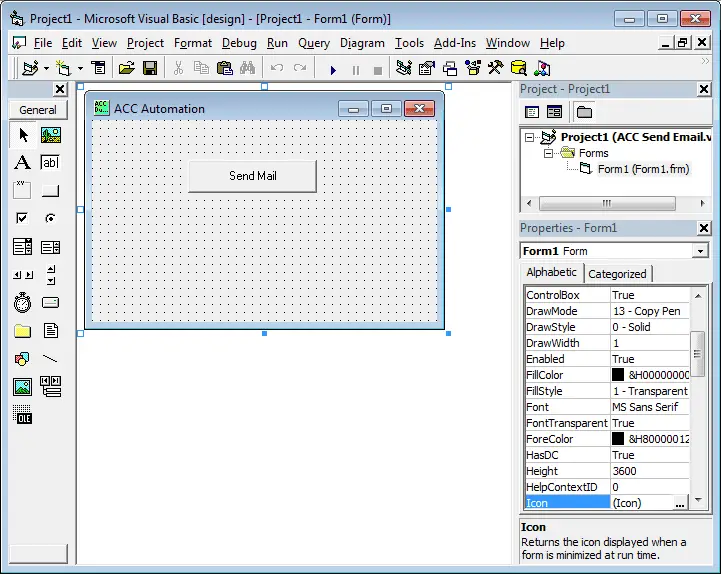The image size is (721, 574).
Task: Click the Send Mail button on the form
Action: 252,176
